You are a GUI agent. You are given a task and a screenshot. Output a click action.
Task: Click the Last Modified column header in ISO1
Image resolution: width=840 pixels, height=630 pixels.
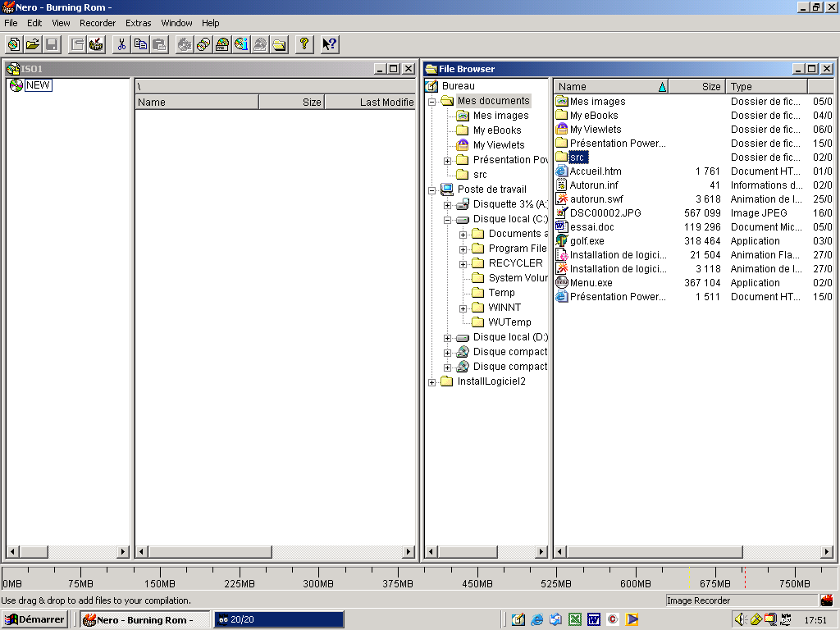tap(370, 103)
